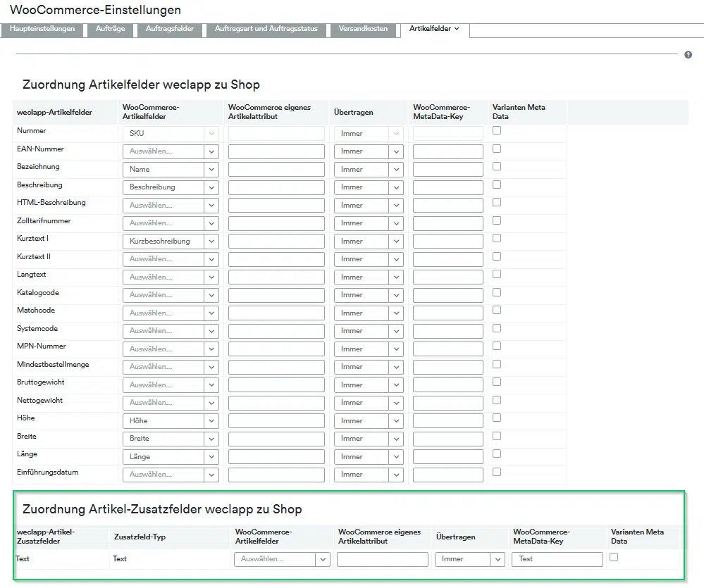Image resolution: width=704 pixels, height=588 pixels.
Task: Open the Breite field mapping dropdown
Action: click(x=171, y=439)
